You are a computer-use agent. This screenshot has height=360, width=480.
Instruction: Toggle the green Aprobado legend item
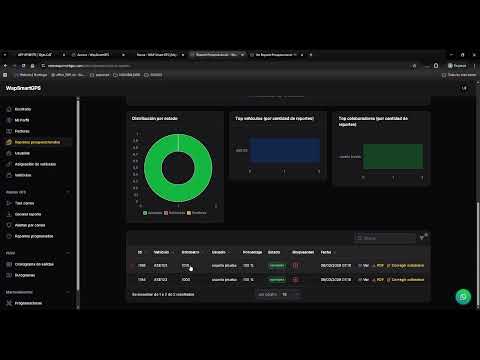tap(152, 213)
